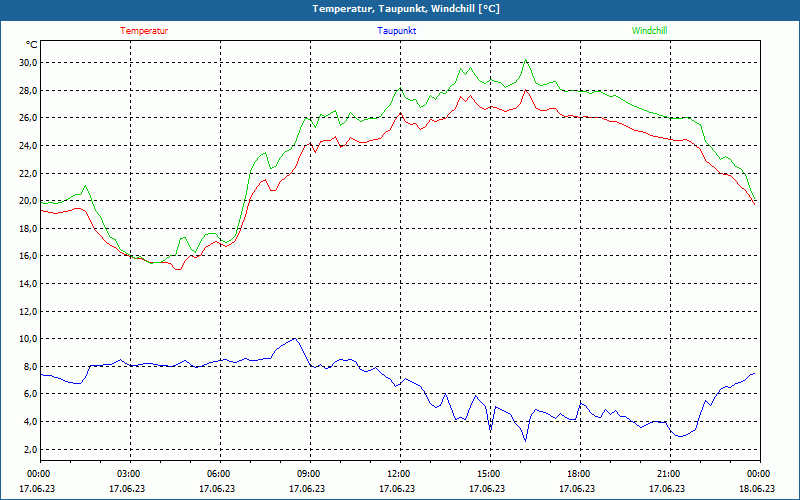Click the chart title 'Temperatur, Taupunkt, Windchill [°C]'
This screenshot has height=500, width=800.
406,9
